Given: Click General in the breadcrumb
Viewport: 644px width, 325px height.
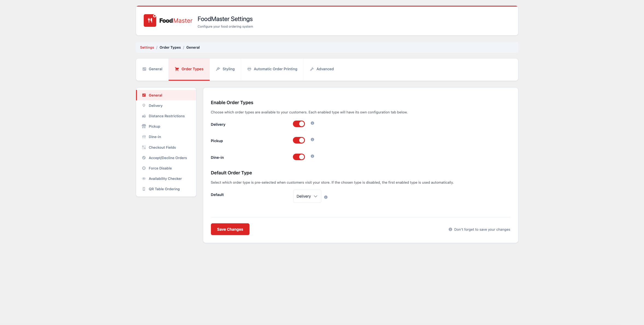Looking at the screenshot, I should [x=193, y=47].
